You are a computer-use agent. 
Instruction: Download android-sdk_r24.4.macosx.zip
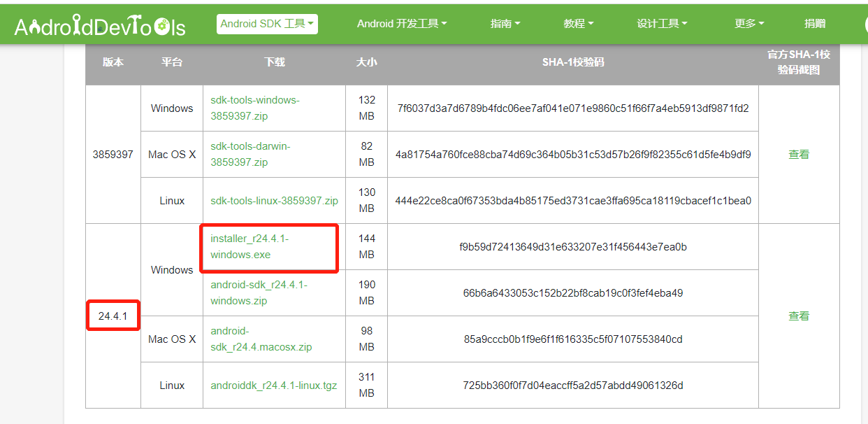tap(261, 339)
